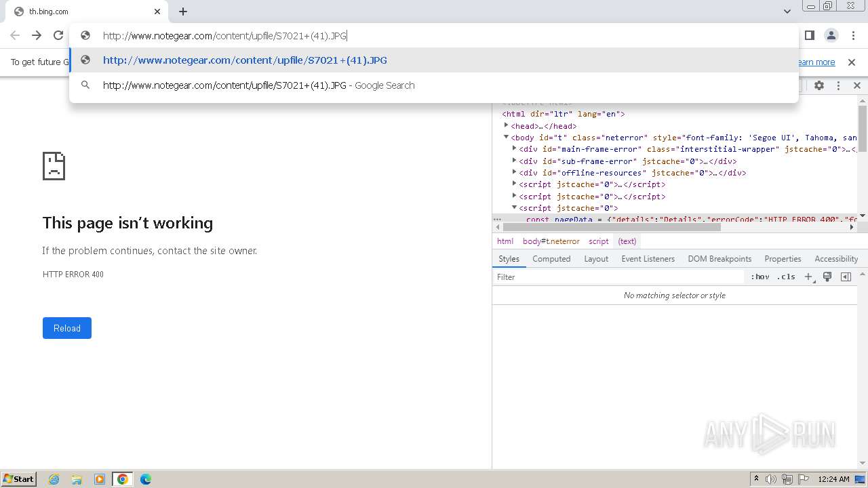Toggle the rendering emulations paintbrush icon
The height and width of the screenshot is (488, 868).
pos(827,277)
